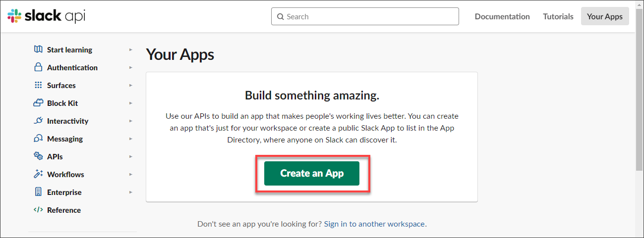Click the Build something amazing heading
This screenshot has height=238, width=644.
pyautogui.click(x=312, y=95)
